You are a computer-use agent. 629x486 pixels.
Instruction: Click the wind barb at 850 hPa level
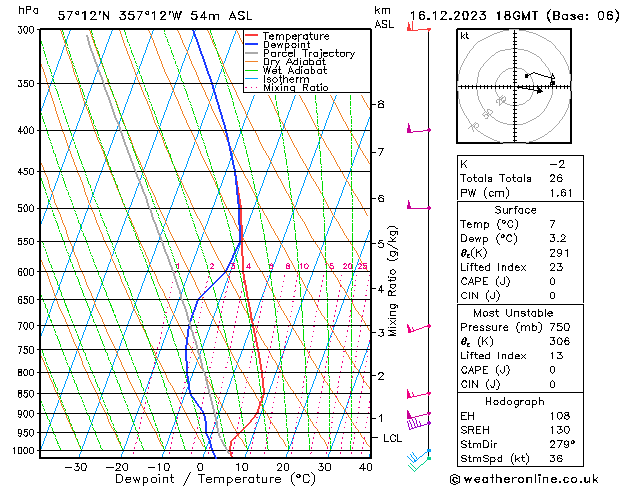418,394
